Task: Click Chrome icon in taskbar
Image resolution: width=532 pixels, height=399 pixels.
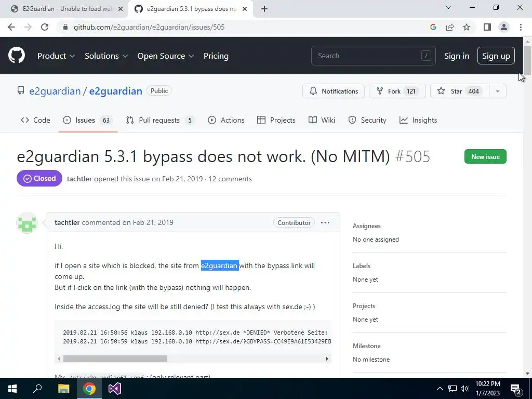Action: [89, 389]
